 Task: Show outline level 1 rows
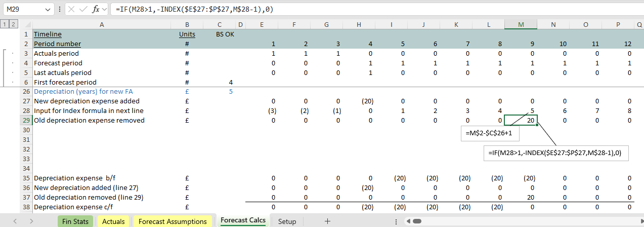click(4, 24)
